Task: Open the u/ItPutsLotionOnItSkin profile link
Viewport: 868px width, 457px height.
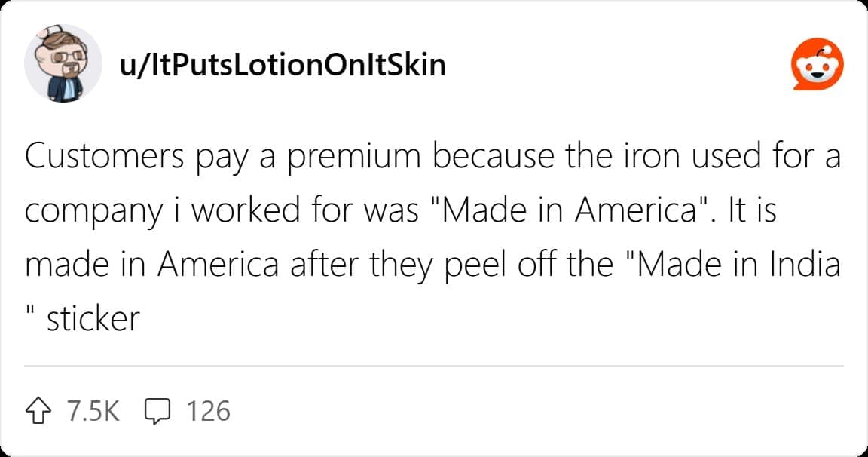Action: tap(283, 66)
